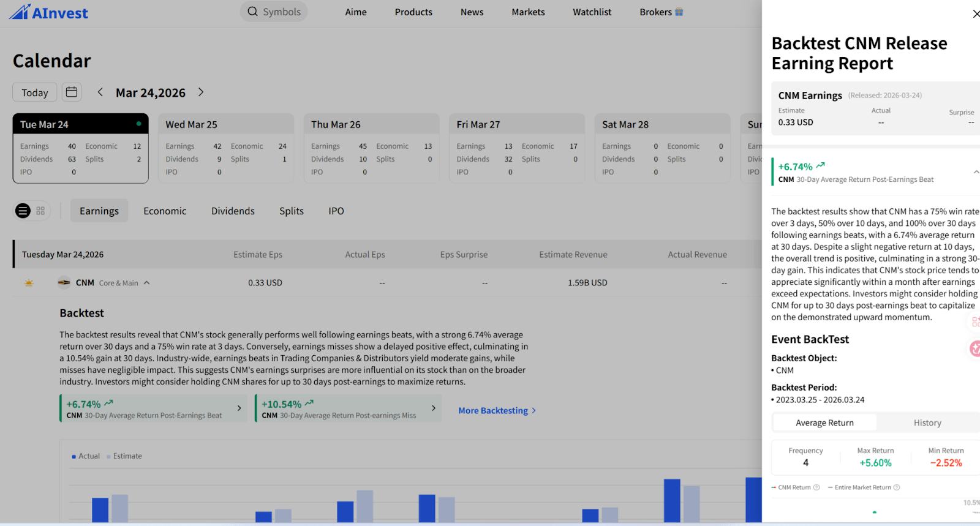Click the info icon beside CNM Return

(816, 487)
